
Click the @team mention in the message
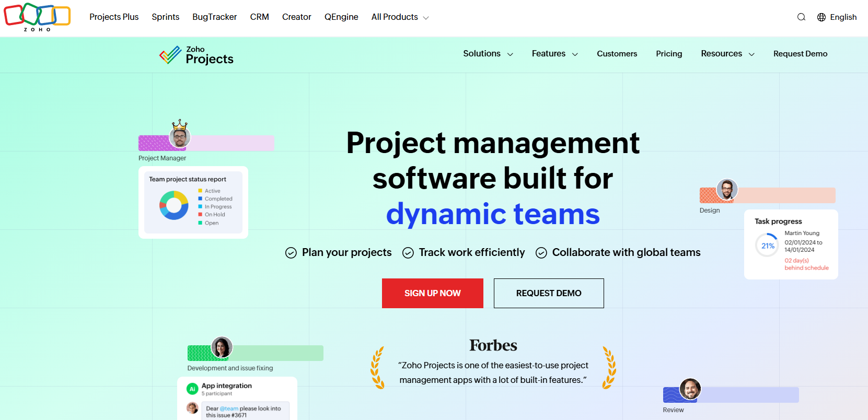point(229,409)
